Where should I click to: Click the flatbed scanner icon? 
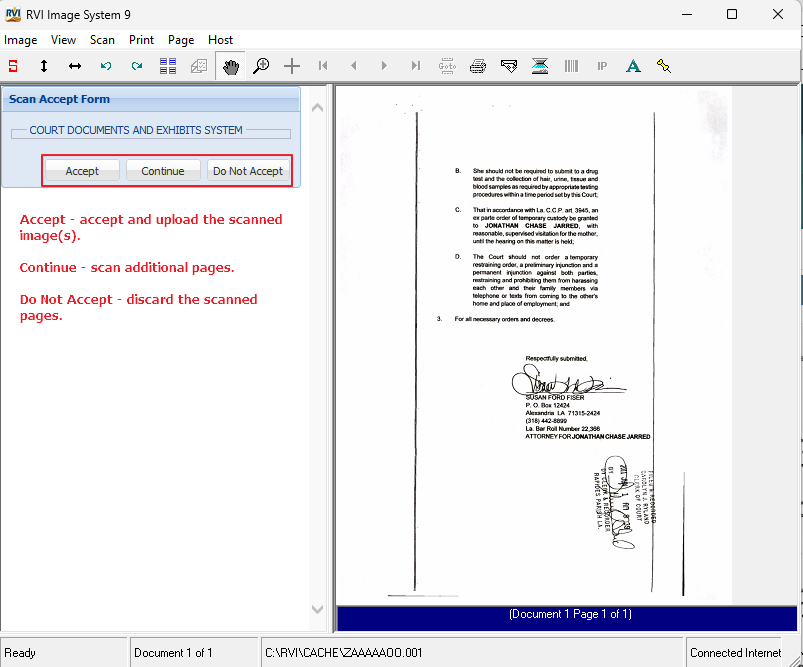(540, 66)
